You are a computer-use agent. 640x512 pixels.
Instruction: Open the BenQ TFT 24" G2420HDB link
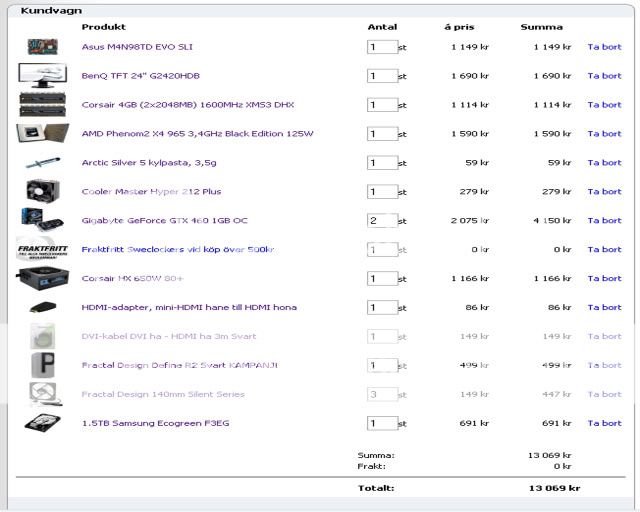tap(140, 76)
